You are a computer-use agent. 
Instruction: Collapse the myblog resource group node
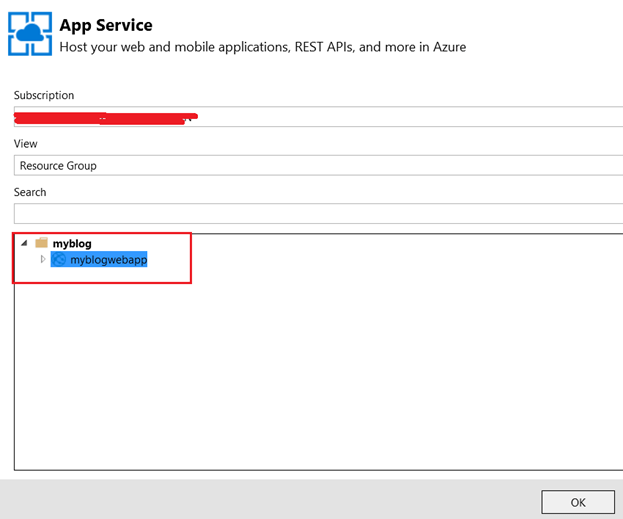pos(23,243)
